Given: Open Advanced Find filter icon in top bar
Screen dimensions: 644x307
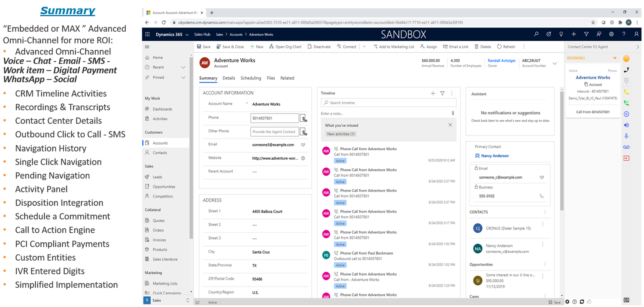Looking at the screenshot, I should click(586, 34).
